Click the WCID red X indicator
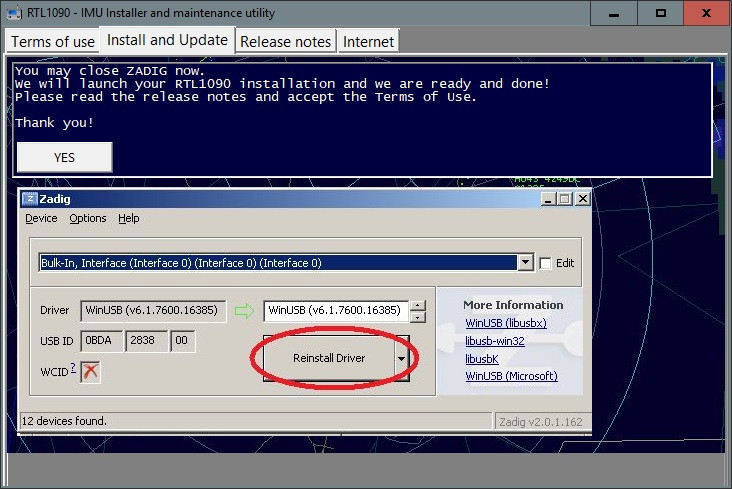 [90, 372]
